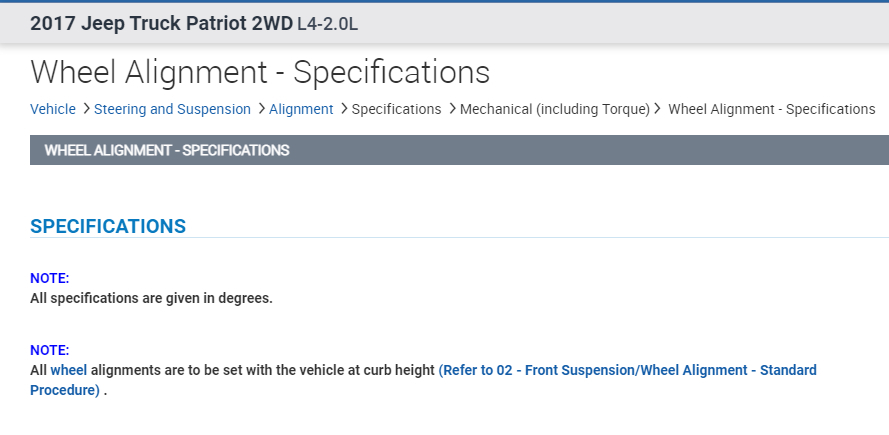Click the chevron arrow before Alignment breadcrumb
This screenshot has width=889, height=435.
point(261,109)
